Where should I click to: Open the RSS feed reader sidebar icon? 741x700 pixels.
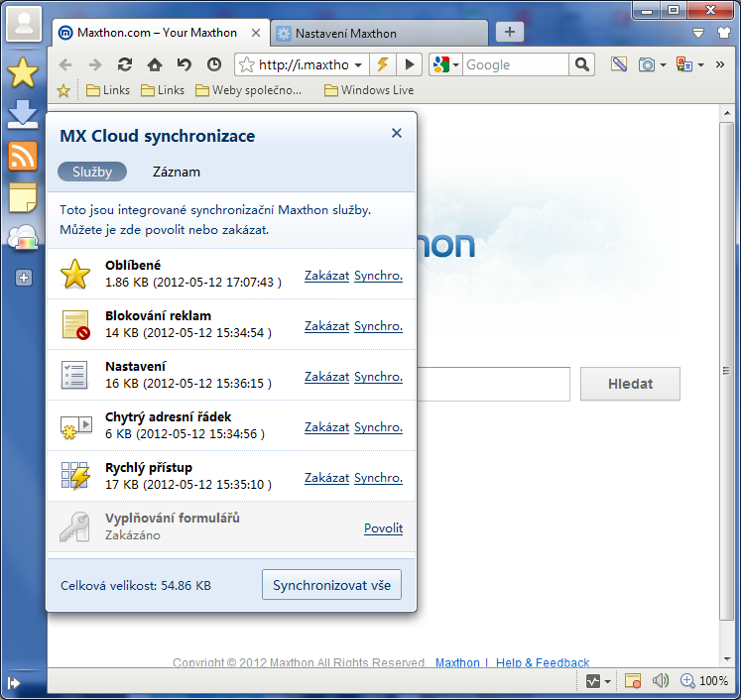(23, 156)
